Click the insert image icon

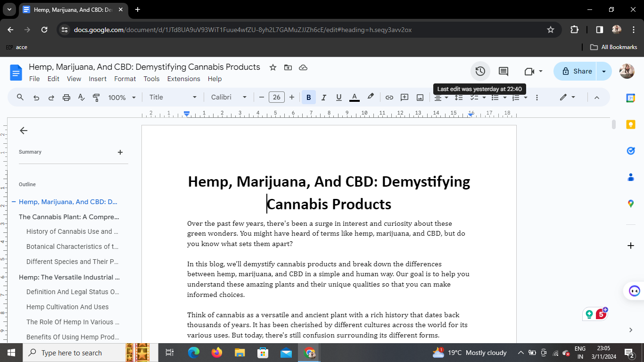(420, 98)
